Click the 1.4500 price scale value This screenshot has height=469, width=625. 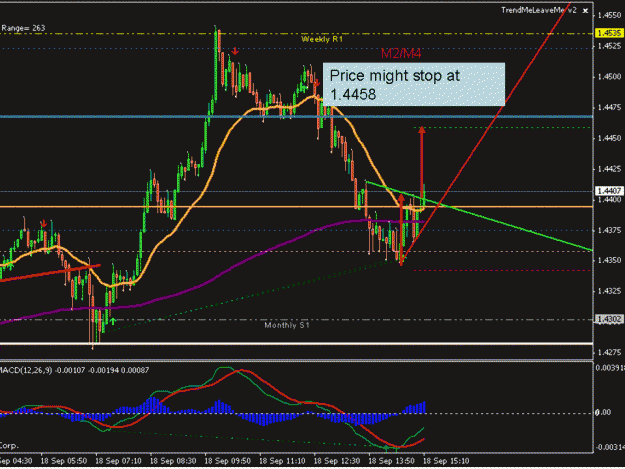pyautogui.click(x=609, y=77)
